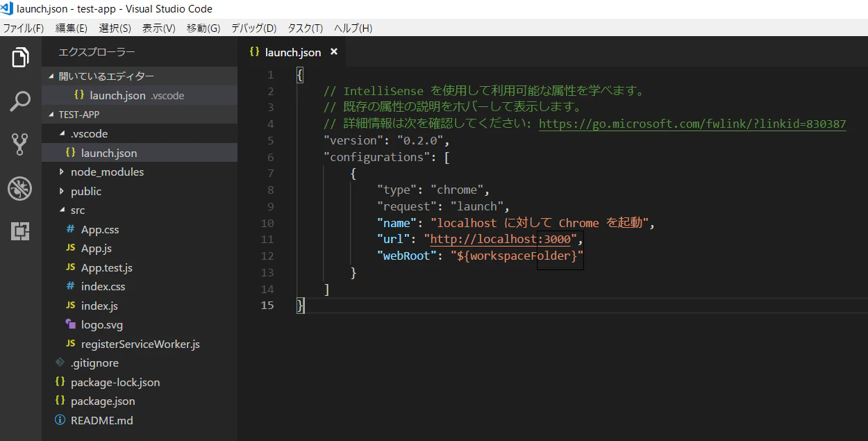Click the JS icon beside App.test.js
This screenshot has height=441, width=868.
coord(70,267)
